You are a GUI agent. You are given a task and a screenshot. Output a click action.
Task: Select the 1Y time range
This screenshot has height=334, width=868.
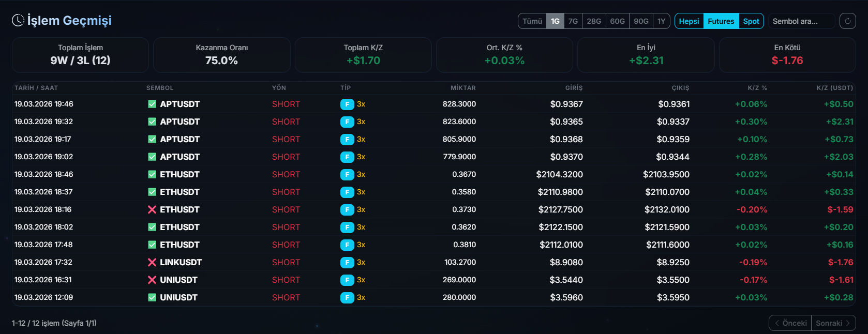pyautogui.click(x=662, y=21)
